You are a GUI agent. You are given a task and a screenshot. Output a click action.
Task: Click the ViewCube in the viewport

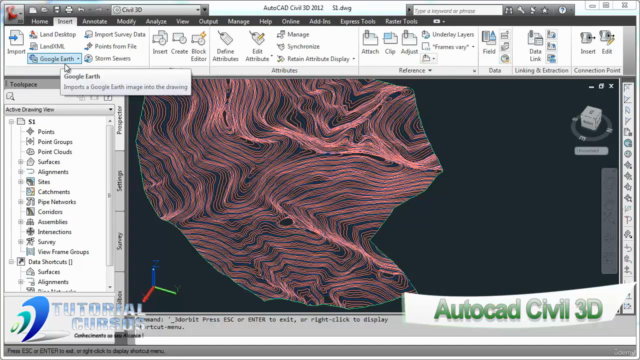[x=590, y=119]
